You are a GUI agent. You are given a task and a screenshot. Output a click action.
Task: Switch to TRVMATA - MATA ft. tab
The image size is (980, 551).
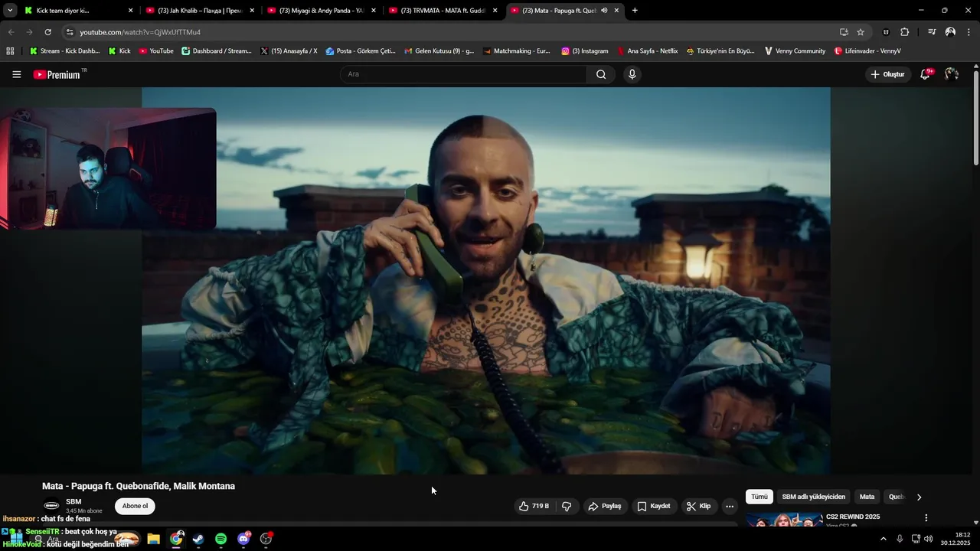[443, 11]
